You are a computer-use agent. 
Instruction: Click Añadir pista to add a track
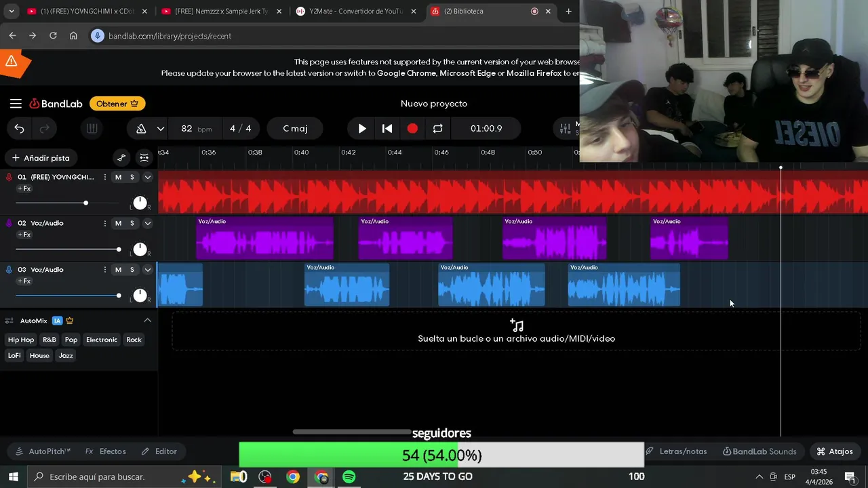(41, 158)
